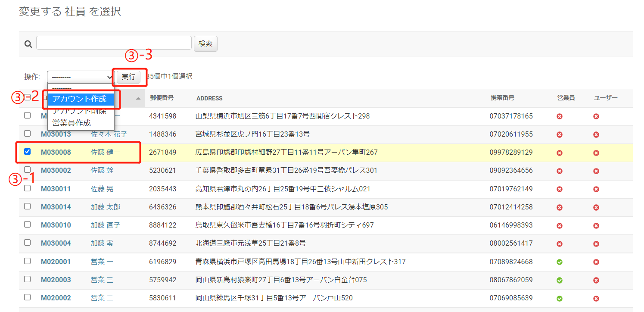Select the checkbox for M020001 row
Screen dimensions: 644x312
tap(28, 261)
